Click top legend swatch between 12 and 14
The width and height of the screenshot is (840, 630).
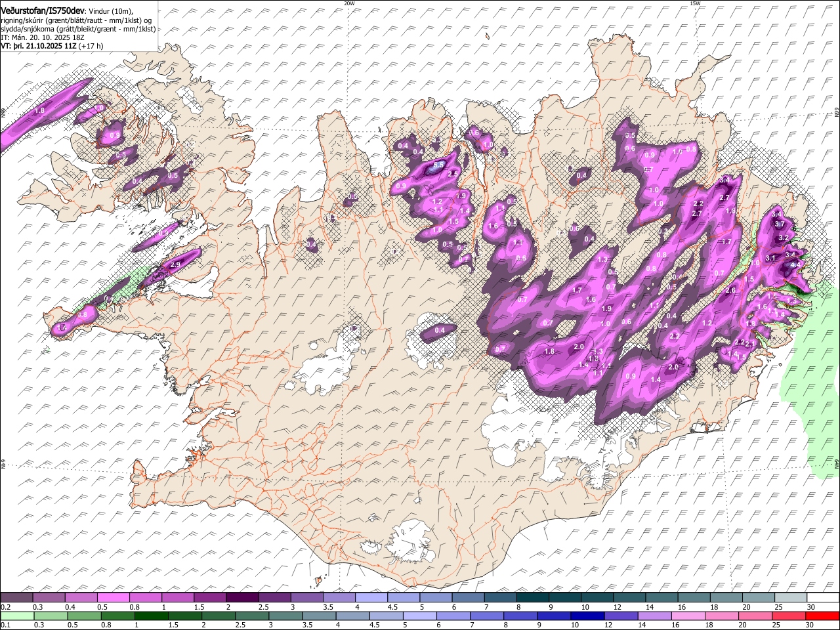coord(629,598)
